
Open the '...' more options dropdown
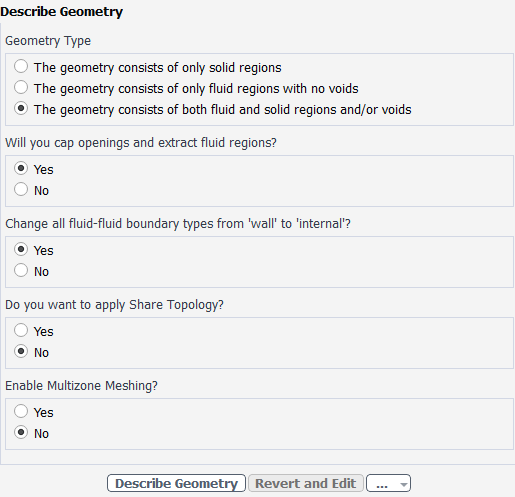click(x=388, y=483)
